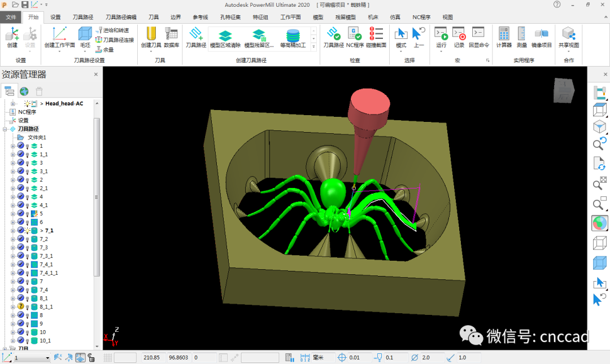
Task: Select 模型区域清除 strategy icon
Action: pos(225,38)
